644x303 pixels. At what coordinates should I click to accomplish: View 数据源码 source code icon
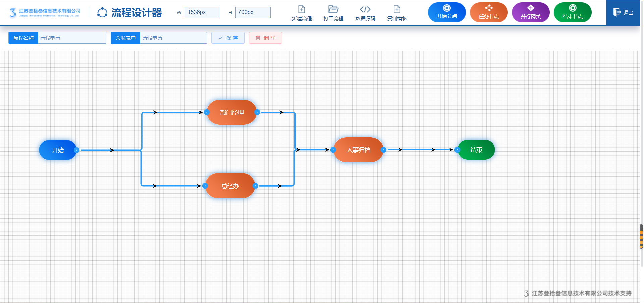365,9
